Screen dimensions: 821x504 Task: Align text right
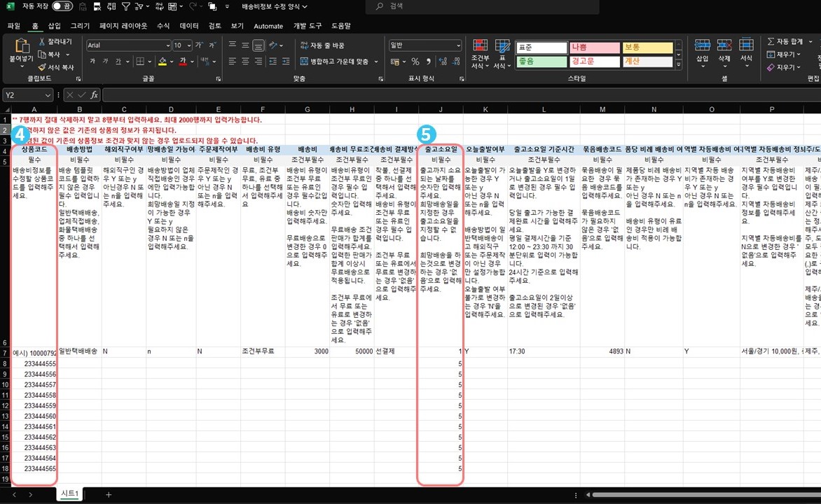258,62
